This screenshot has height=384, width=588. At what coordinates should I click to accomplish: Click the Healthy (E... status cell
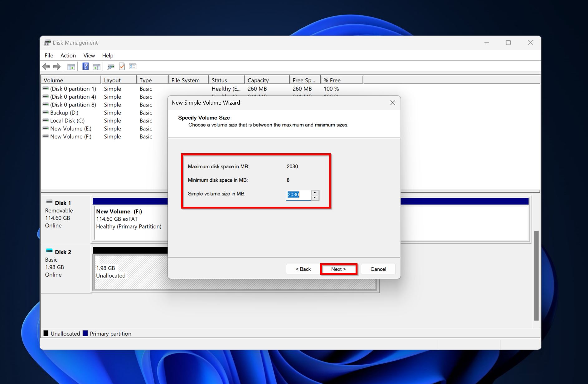[226, 89]
